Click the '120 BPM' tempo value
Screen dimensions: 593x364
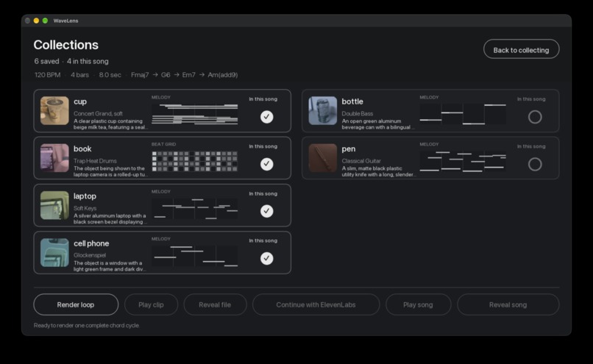[x=47, y=75]
